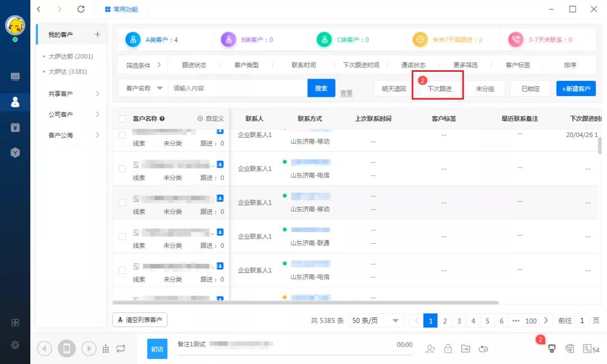Screen dimensions: 607x364
Task: Open the 排序 sort menu
Action: pyautogui.click(x=570, y=65)
